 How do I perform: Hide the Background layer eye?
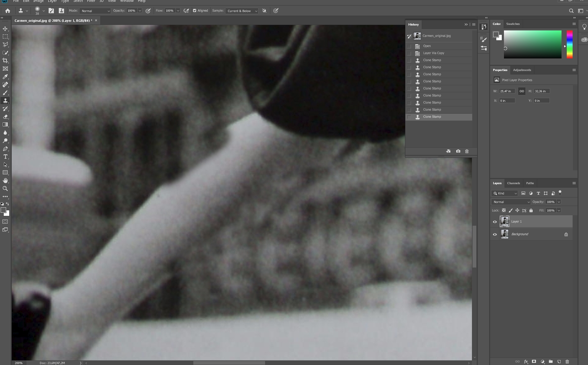[495, 234]
